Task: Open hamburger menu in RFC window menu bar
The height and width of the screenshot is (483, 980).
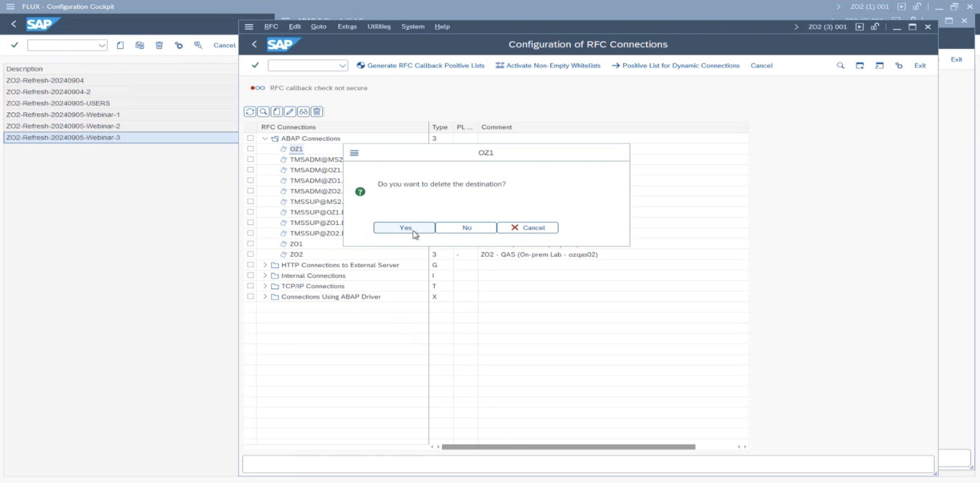Action: 249,27
